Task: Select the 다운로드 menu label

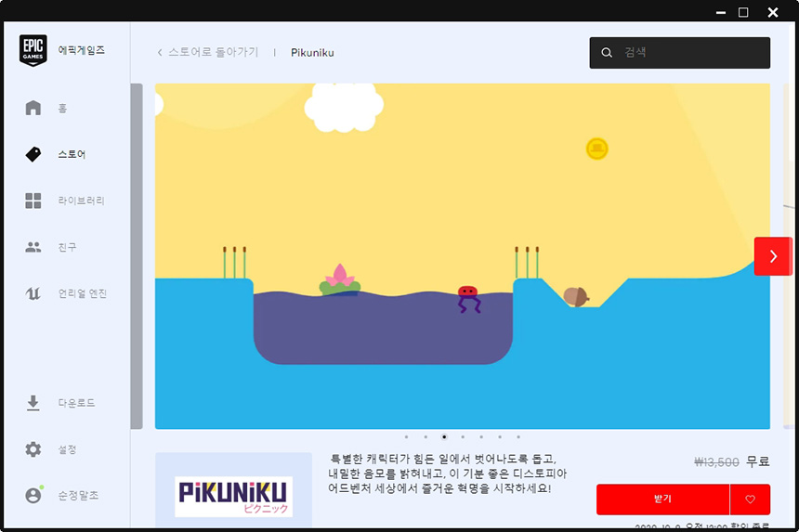Action: 76,403
